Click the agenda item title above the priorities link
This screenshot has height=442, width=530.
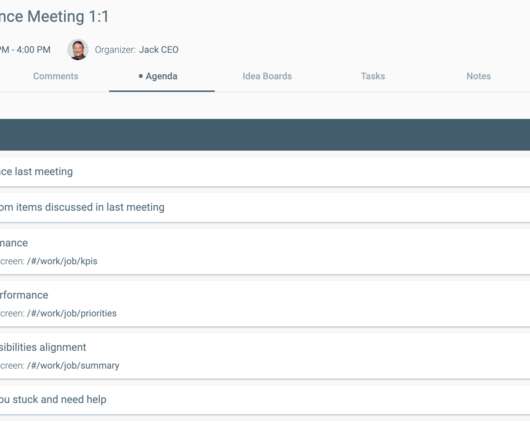pos(24,295)
